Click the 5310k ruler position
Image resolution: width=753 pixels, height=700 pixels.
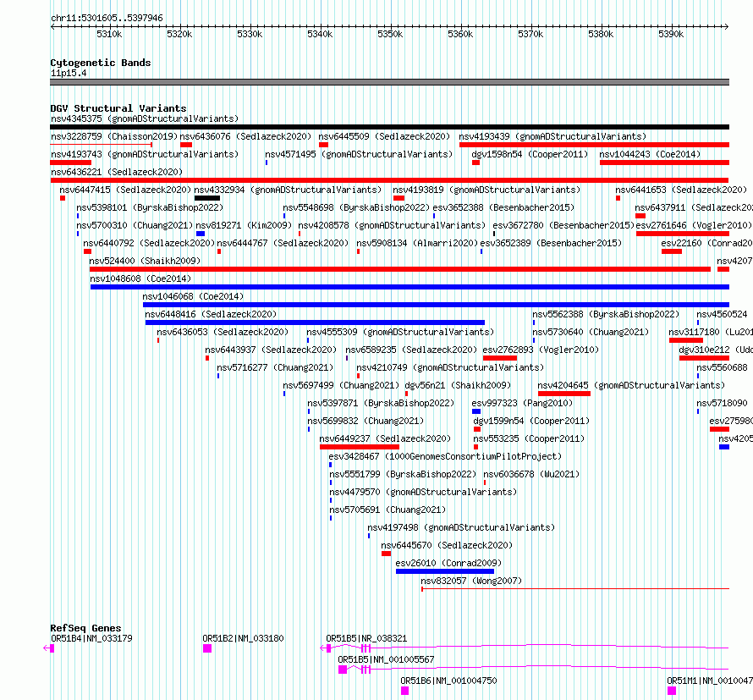(109, 34)
